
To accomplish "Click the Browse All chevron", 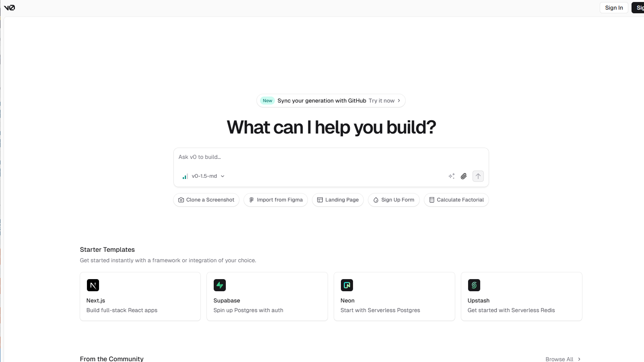I will pos(579,359).
